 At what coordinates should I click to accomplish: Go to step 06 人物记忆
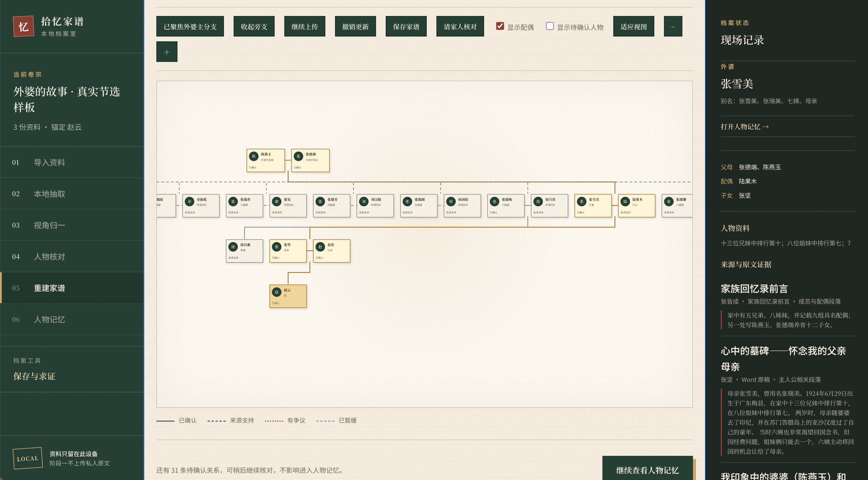pos(72,319)
